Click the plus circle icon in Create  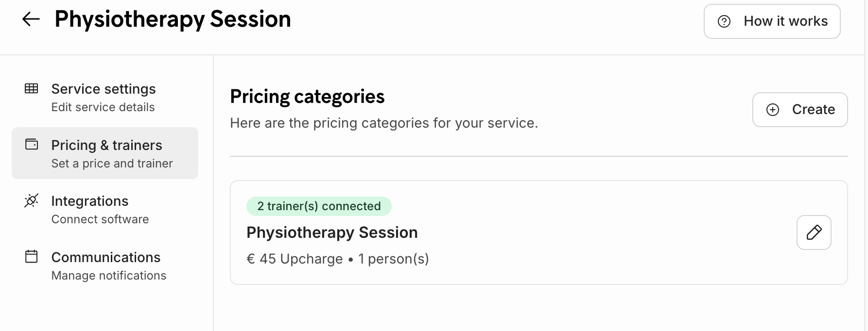coord(773,110)
